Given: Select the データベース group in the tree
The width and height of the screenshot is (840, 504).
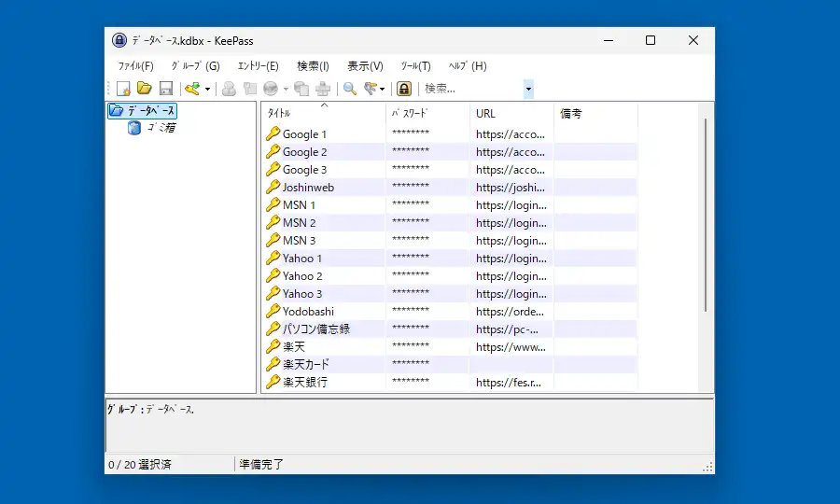Looking at the screenshot, I should coord(142,111).
